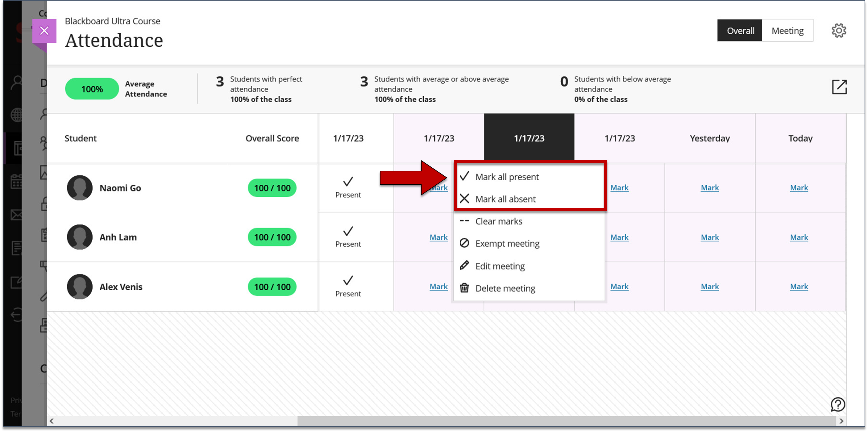Click Alex Venis's 100 / 100 score pill
The height and width of the screenshot is (432, 868).
(272, 287)
